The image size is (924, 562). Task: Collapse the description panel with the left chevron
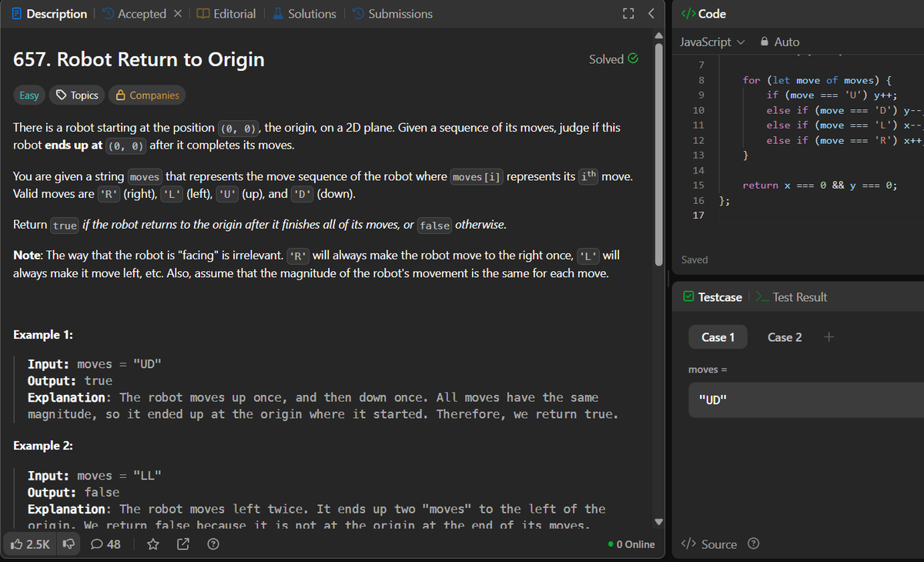[x=651, y=14]
